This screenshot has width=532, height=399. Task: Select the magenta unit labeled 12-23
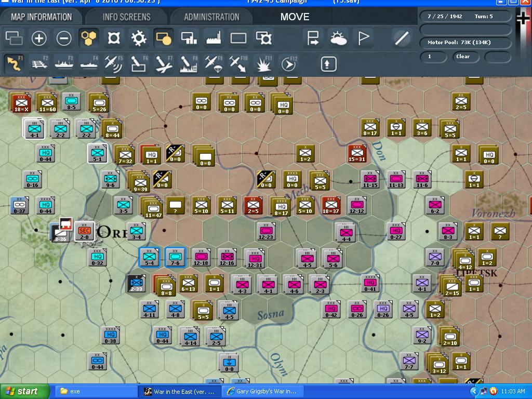click(266, 231)
